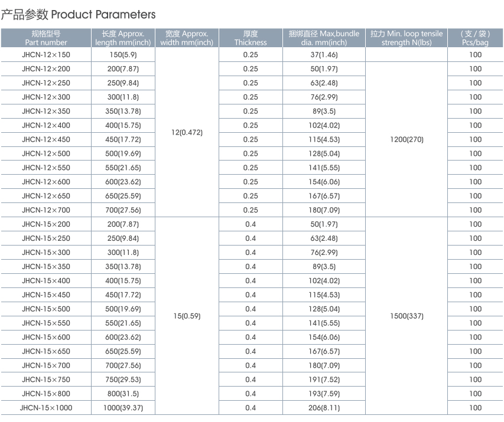Select the JHCN-12×400 part number
The width and height of the screenshot is (504, 422).
[46, 125]
